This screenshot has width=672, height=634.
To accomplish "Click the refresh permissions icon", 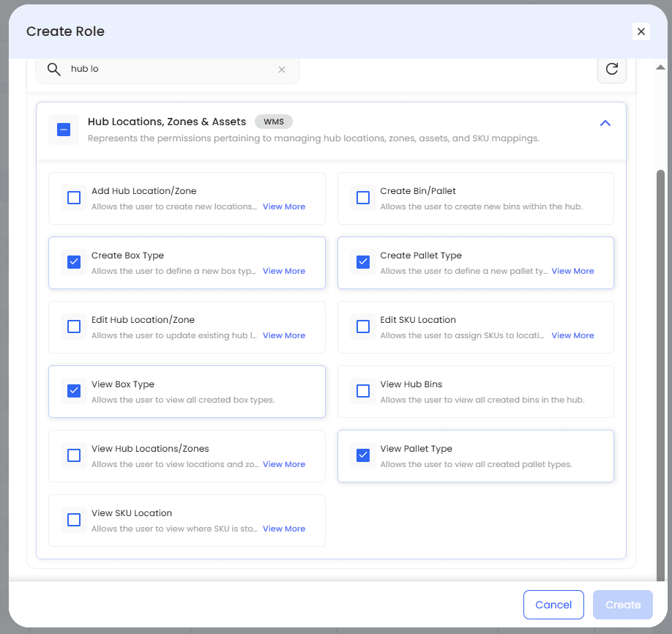I will (612, 70).
